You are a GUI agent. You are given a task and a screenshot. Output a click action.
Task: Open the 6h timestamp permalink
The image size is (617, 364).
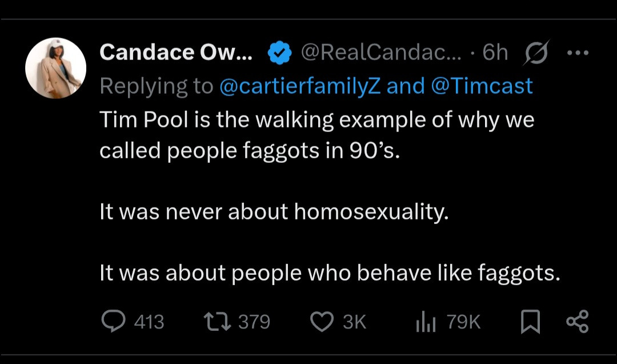[x=495, y=53]
